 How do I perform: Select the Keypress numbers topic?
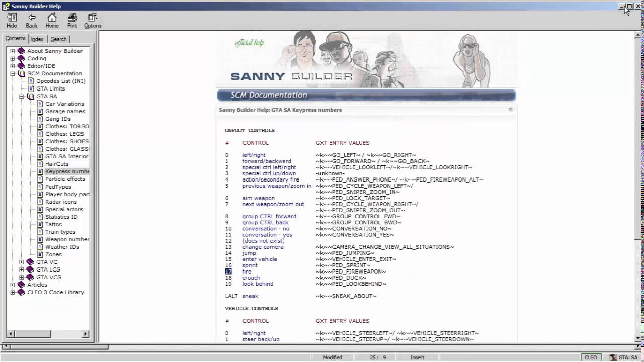pyautogui.click(x=67, y=171)
